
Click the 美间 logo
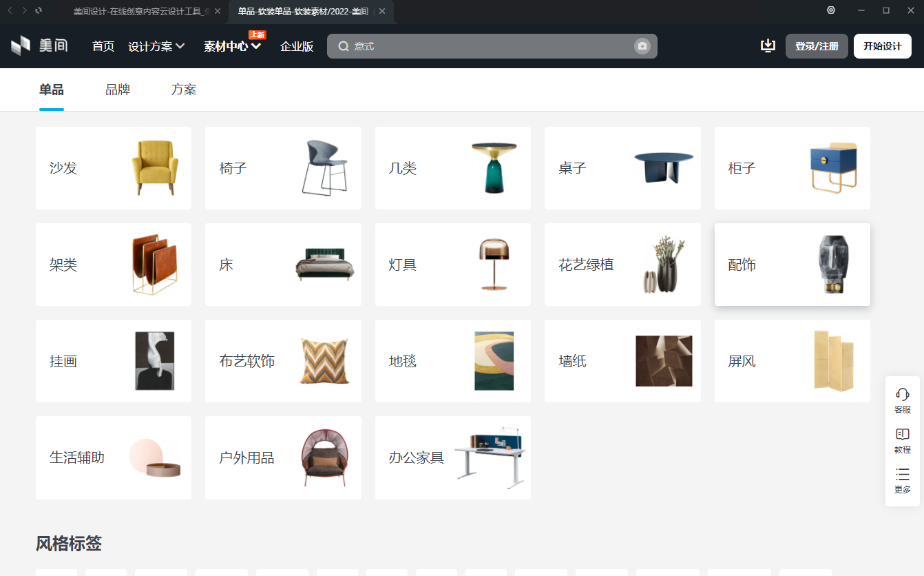(39, 45)
